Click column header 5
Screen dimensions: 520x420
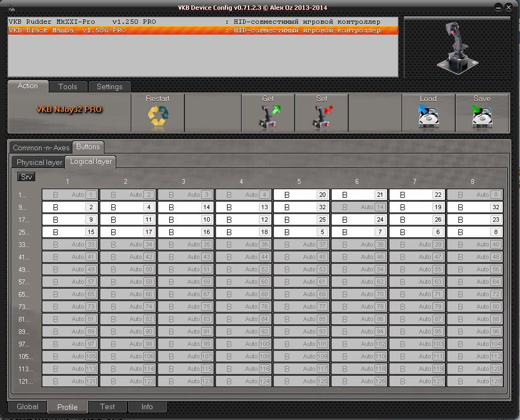click(299, 182)
